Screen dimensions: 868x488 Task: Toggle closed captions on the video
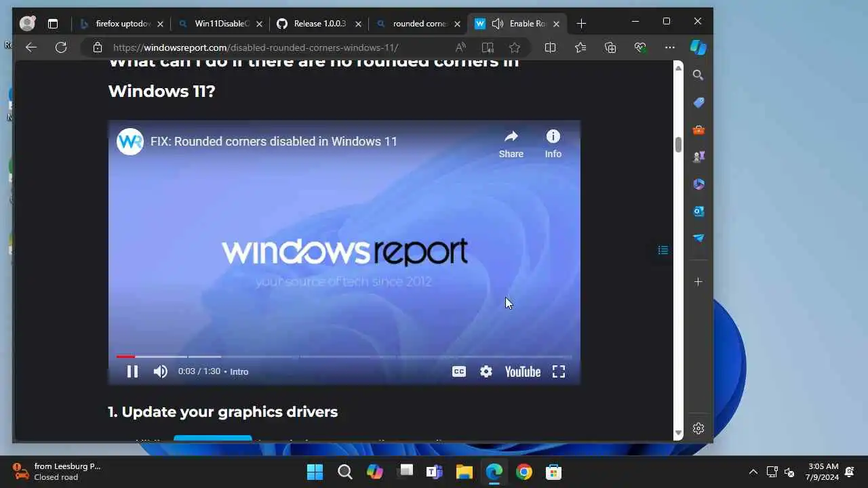[x=459, y=371]
